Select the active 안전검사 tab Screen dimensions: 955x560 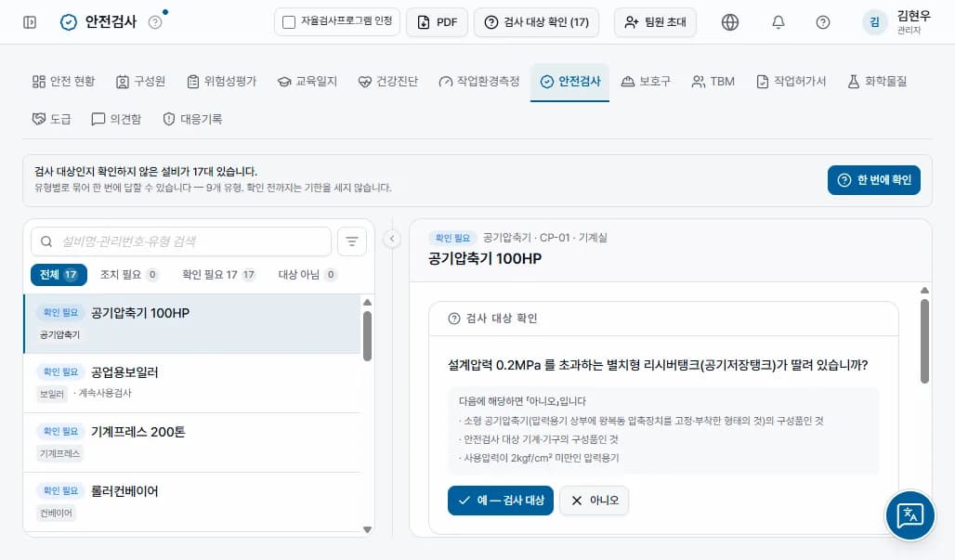(x=570, y=82)
